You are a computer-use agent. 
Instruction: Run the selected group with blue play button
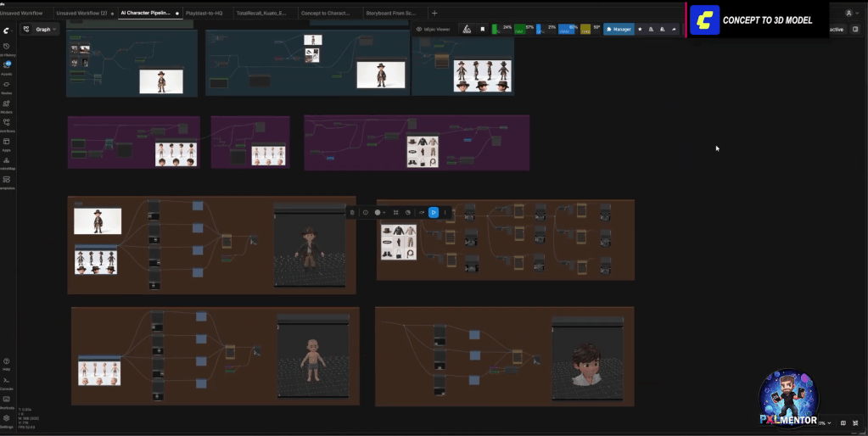pyautogui.click(x=434, y=212)
